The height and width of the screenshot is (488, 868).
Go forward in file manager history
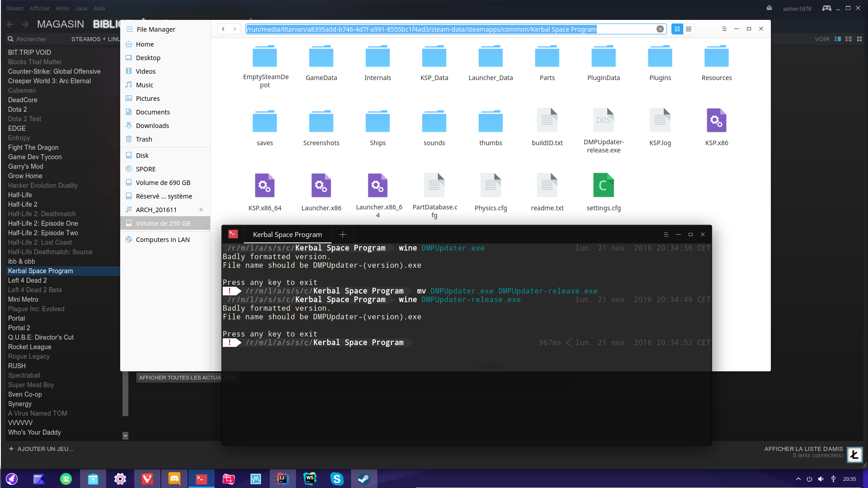tap(235, 29)
